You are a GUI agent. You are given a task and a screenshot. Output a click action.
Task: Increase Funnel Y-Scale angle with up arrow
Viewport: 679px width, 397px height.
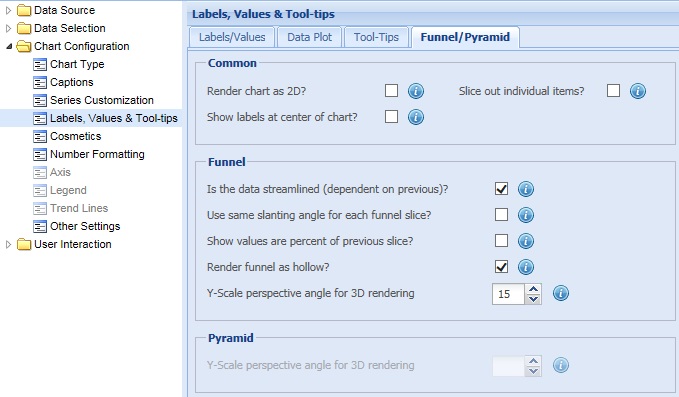point(534,289)
